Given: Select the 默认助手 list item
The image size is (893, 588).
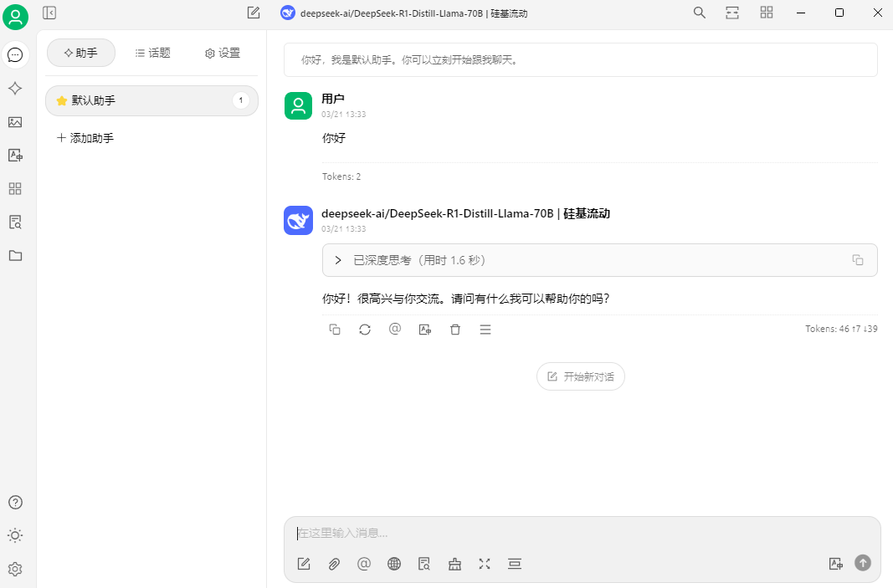Looking at the screenshot, I should [151, 100].
